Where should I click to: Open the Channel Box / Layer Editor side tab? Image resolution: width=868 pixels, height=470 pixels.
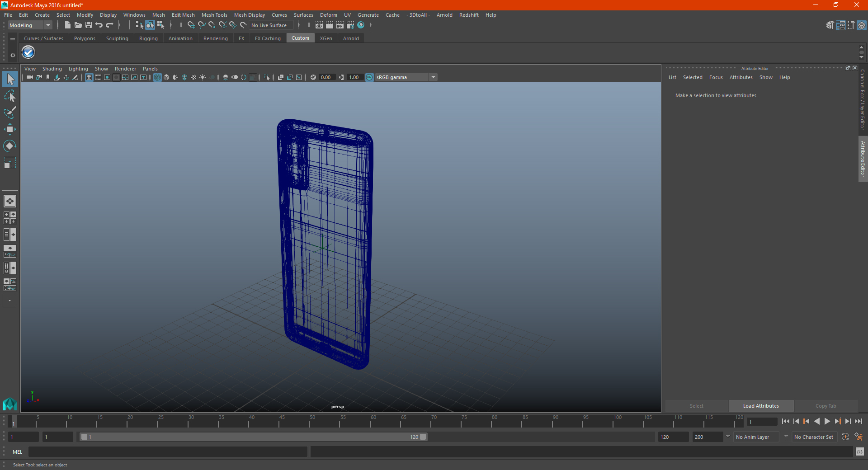pos(863,99)
